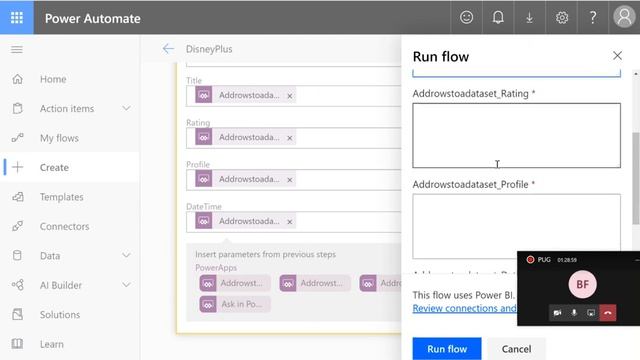
Task: Click share screen in the PUG call window
Action: 591,313
